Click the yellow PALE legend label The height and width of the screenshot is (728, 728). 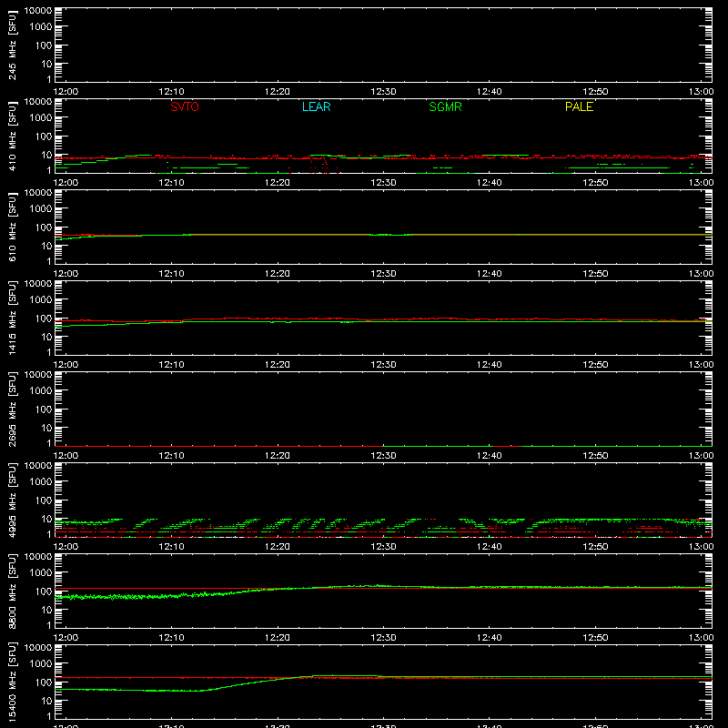click(579, 106)
